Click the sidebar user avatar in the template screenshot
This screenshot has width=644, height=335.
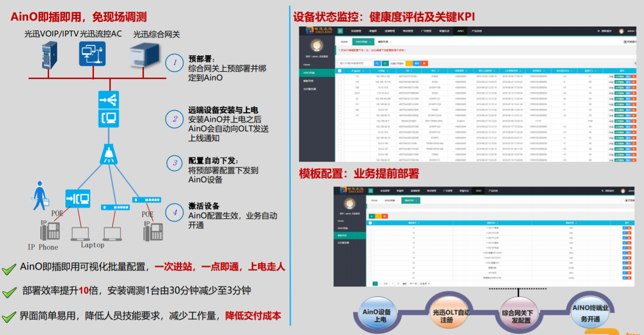point(349,204)
